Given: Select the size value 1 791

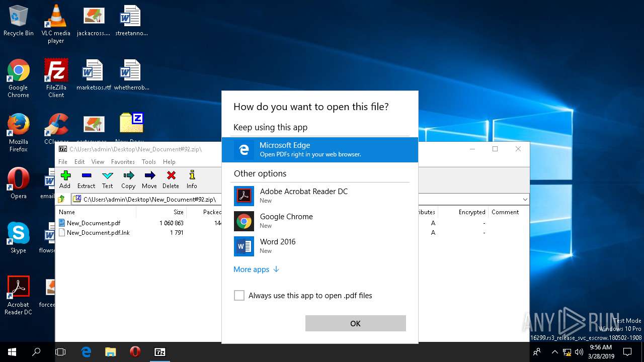Looking at the screenshot, I should click(x=177, y=233).
